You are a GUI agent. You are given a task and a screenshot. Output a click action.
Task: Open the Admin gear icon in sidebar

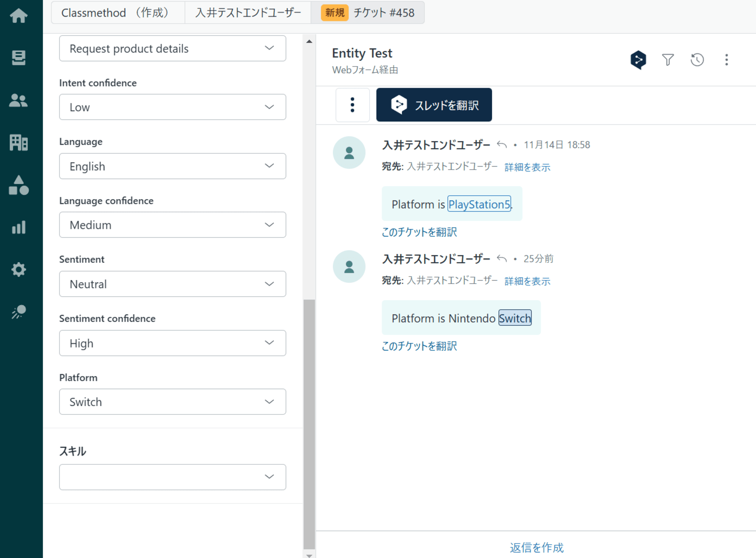pos(19,269)
